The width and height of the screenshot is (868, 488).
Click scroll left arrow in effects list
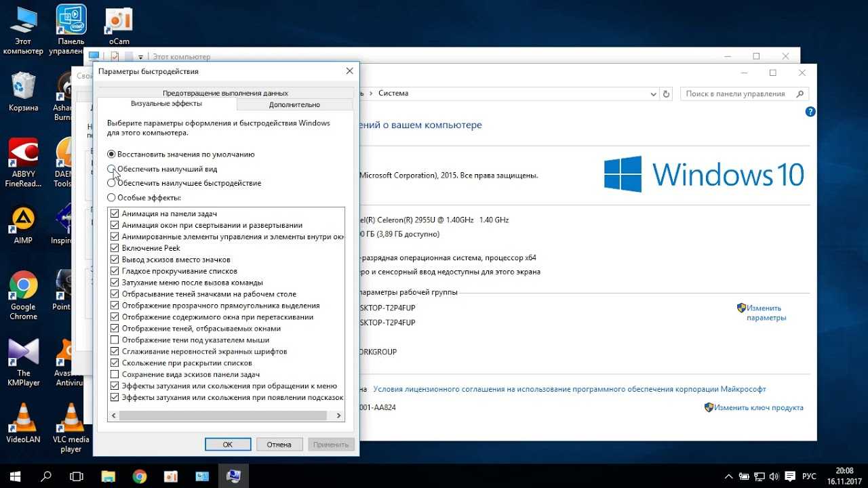(x=113, y=415)
